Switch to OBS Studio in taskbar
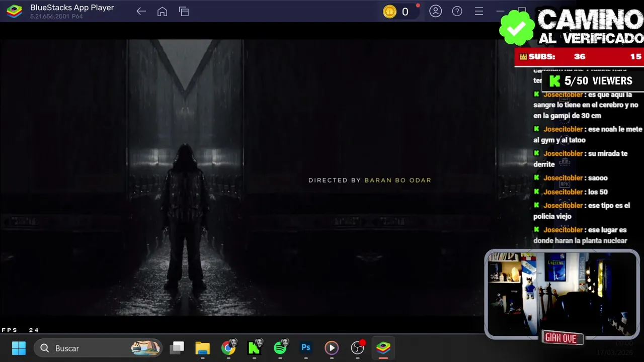Image resolution: width=644 pixels, height=362 pixels. pyautogui.click(x=358, y=348)
